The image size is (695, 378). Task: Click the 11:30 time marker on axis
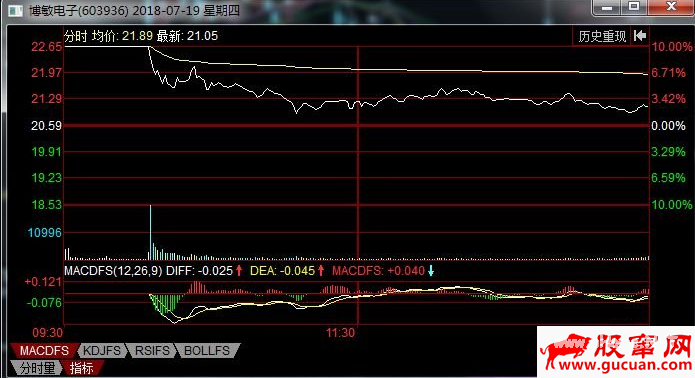[x=340, y=332]
